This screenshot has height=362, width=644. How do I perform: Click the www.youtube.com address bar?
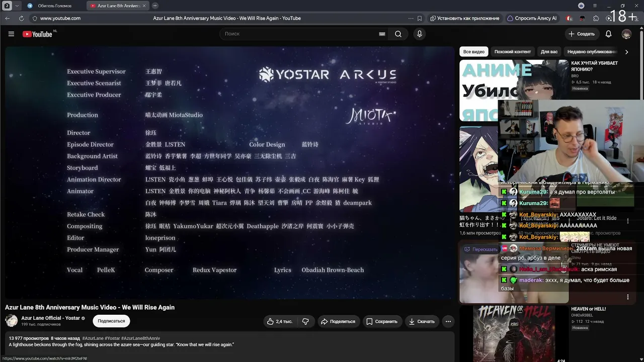pyautogui.click(x=60, y=18)
